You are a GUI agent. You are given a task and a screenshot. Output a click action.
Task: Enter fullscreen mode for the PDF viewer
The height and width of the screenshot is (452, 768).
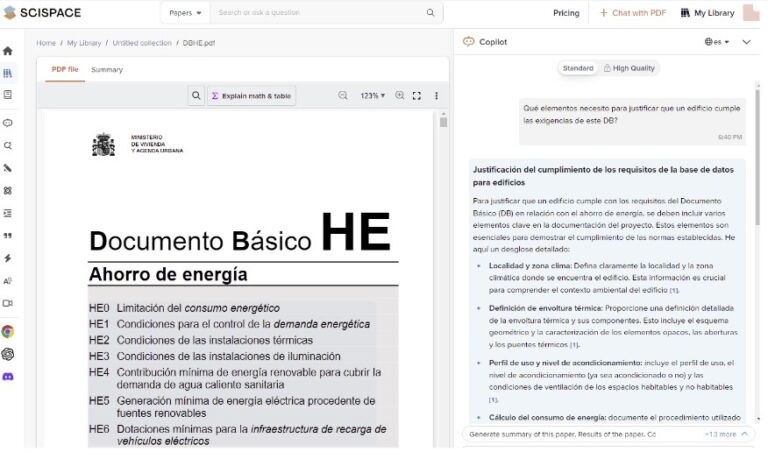[x=417, y=95]
